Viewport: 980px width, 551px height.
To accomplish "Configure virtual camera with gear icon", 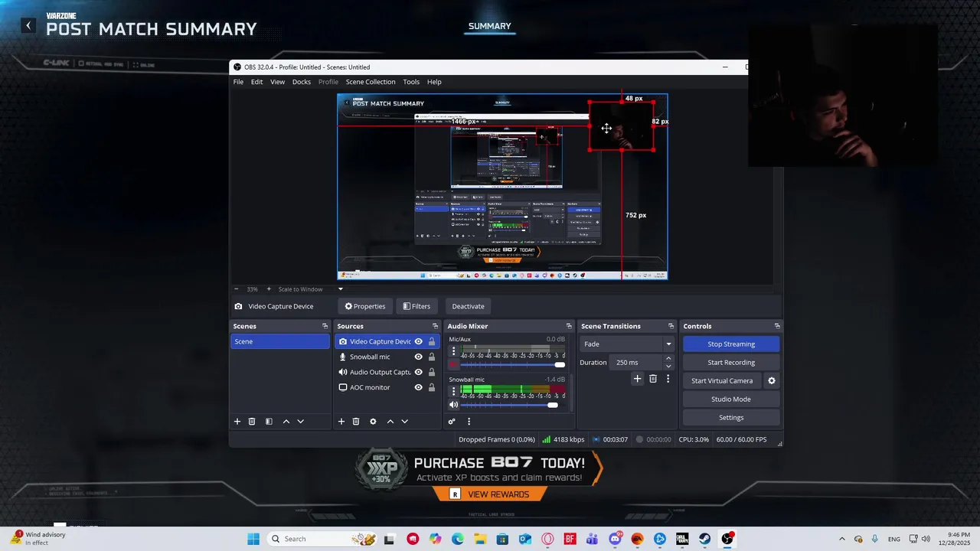I will point(772,381).
